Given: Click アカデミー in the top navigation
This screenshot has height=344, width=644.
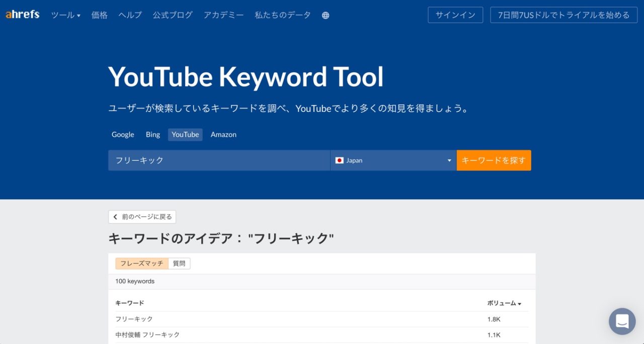Looking at the screenshot, I should tap(223, 15).
